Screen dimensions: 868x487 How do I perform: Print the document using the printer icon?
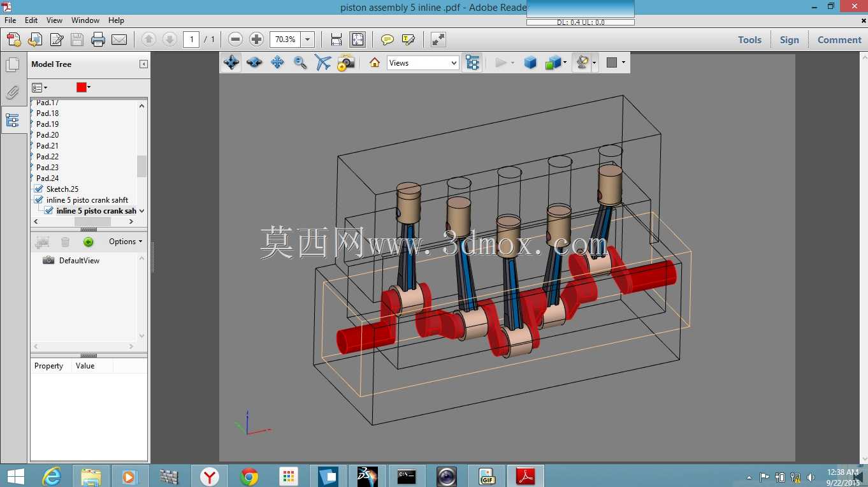[x=98, y=40]
